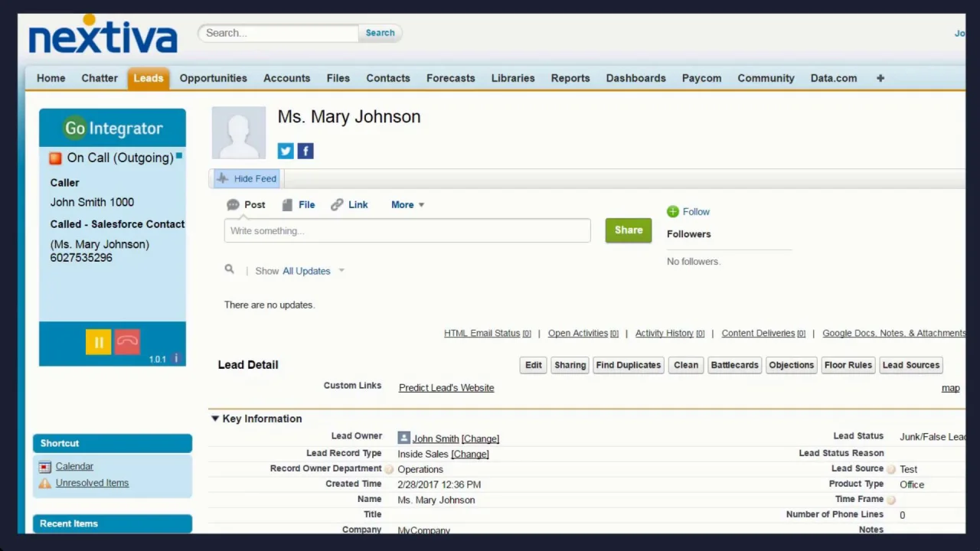
Task: Open the Paycom tab
Action: click(702, 78)
